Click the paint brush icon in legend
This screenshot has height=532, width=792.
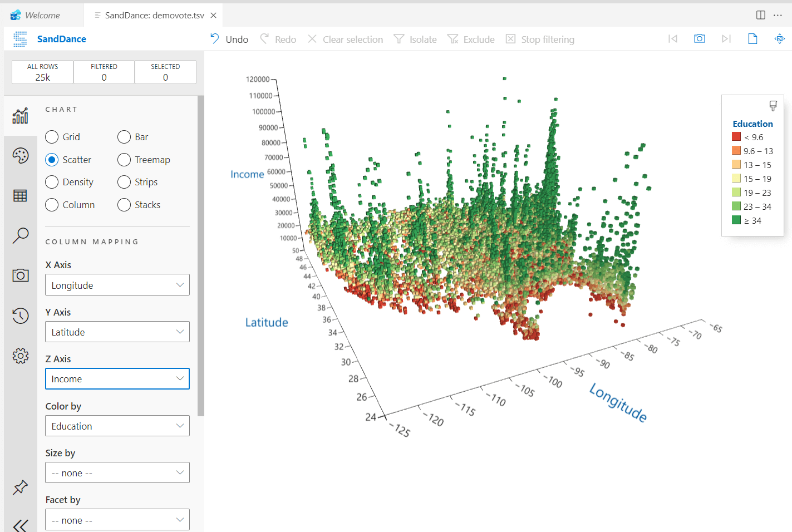coord(773,106)
